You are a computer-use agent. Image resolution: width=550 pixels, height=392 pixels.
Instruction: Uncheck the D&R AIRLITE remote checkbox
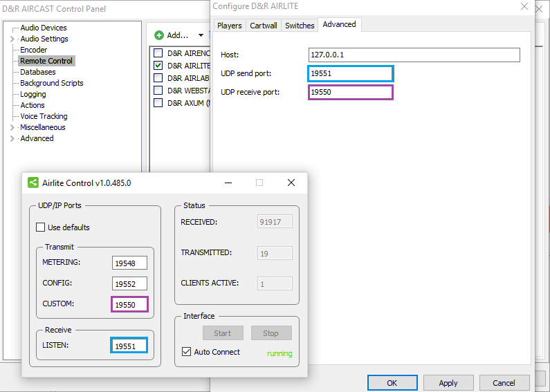pyautogui.click(x=158, y=66)
